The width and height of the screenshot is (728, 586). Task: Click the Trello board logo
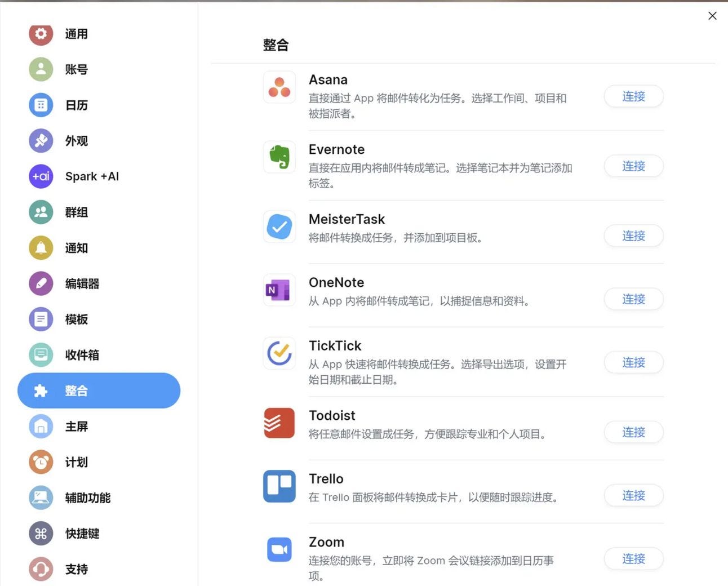[279, 486]
